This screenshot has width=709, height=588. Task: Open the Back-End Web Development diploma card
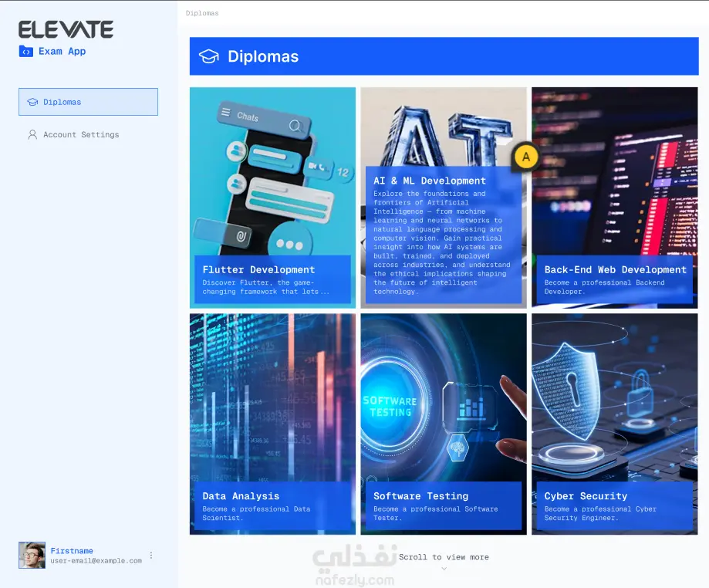(x=615, y=198)
